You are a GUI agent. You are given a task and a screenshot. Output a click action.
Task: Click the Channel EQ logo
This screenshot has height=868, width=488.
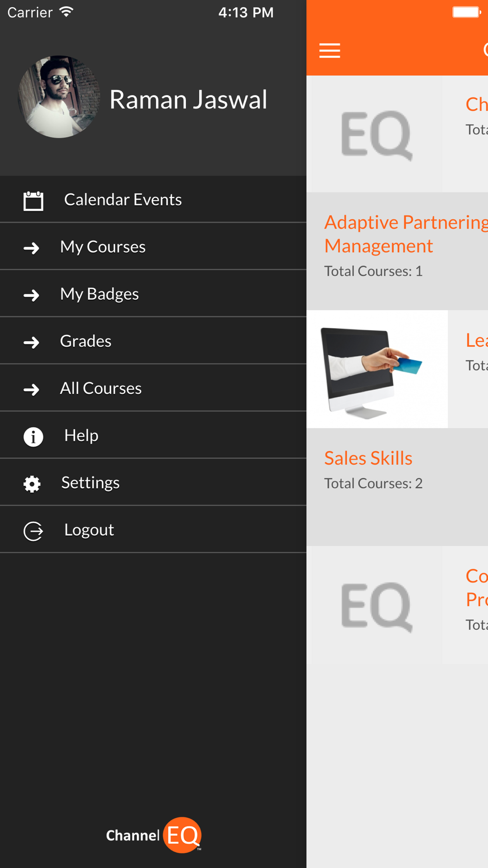[154, 835]
